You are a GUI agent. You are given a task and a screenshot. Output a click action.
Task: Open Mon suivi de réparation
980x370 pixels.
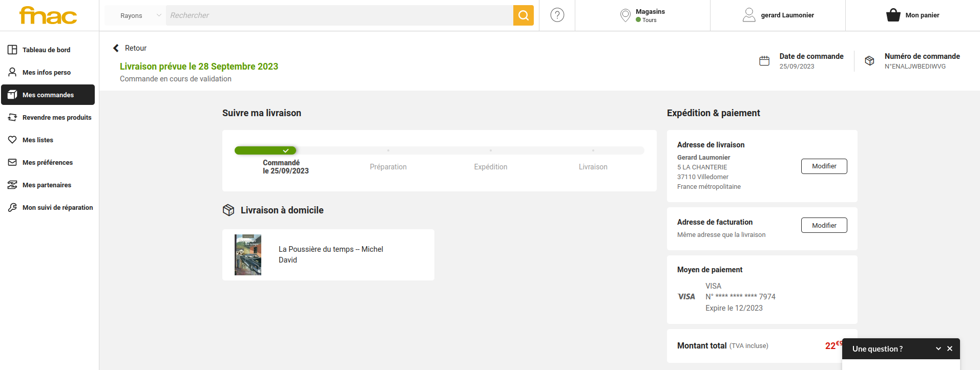pos(57,207)
